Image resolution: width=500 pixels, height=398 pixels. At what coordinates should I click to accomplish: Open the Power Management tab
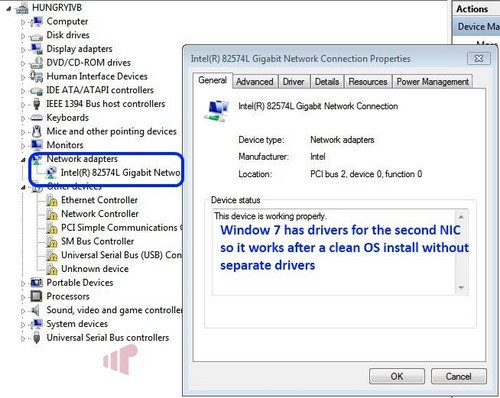pyautogui.click(x=433, y=82)
